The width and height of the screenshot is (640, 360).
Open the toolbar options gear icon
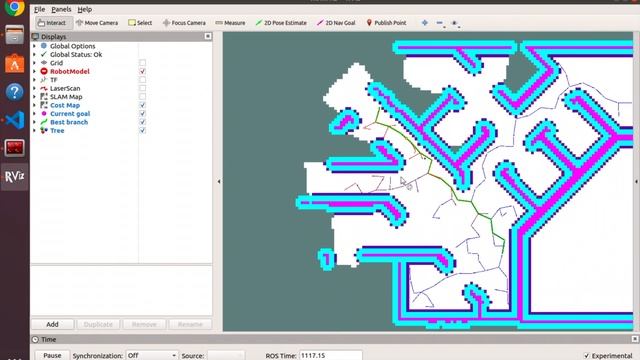(x=455, y=23)
